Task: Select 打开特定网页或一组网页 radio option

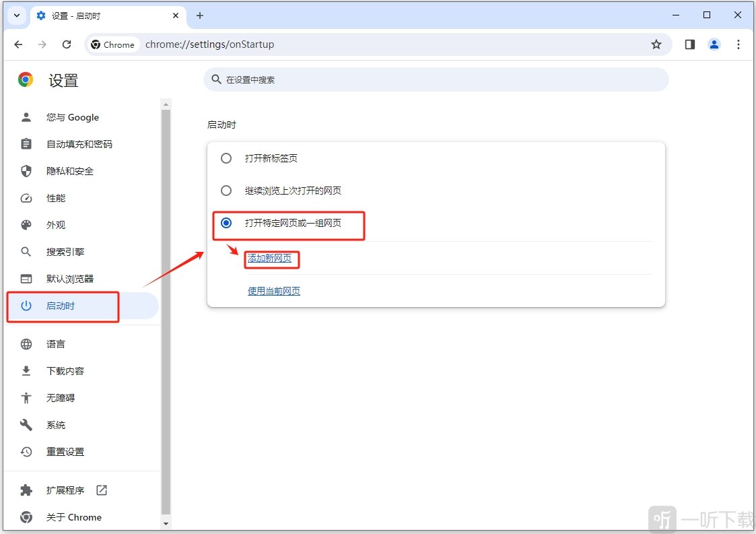Action: click(x=226, y=223)
